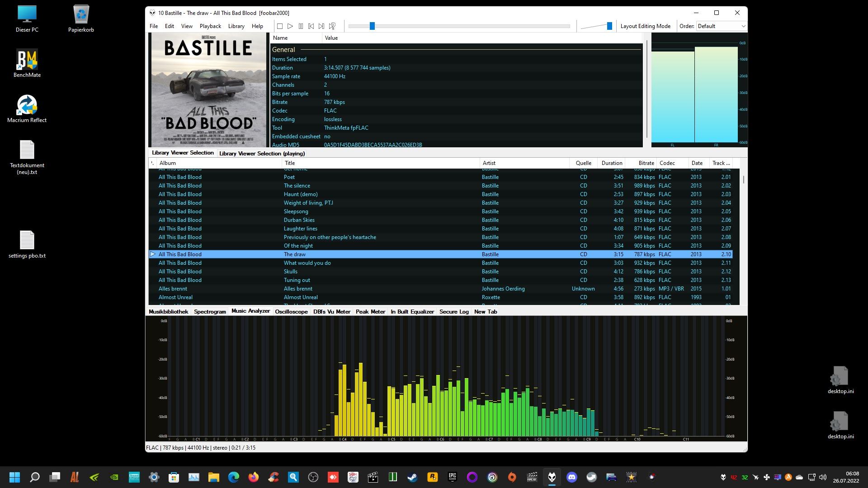
Task: Select Dieser PC desktop icon
Action: coord(27,19)
